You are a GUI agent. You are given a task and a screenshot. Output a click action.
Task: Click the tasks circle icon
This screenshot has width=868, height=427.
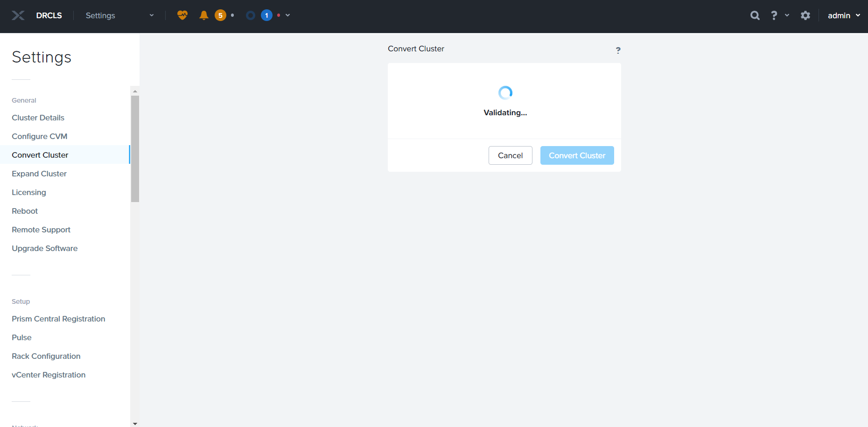click(x=251, y=15)
